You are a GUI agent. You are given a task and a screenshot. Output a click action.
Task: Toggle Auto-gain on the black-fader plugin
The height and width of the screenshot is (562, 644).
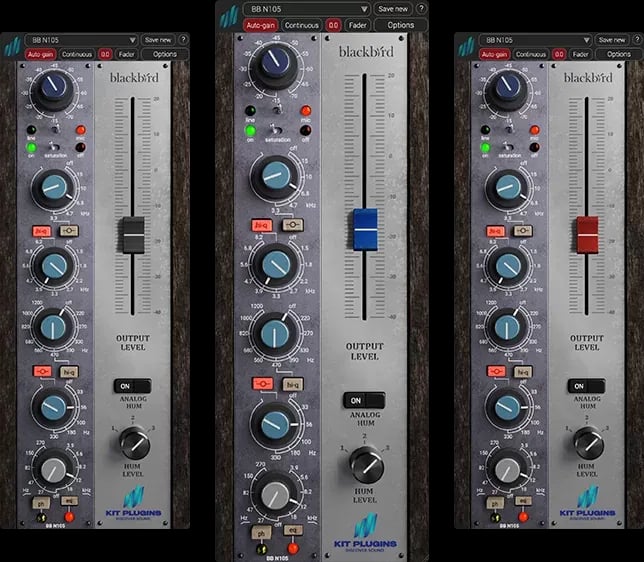tap(40, 54)
